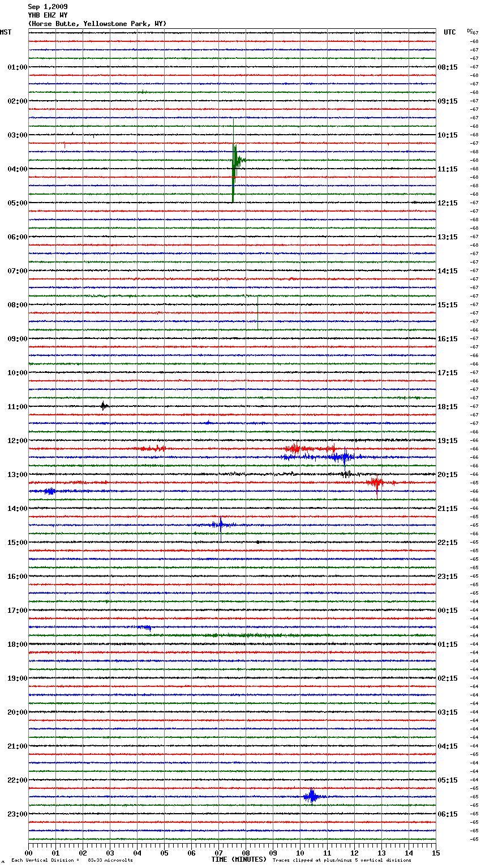Viewport: 481px width, 868px height.
Task: Click the '12:15' UTC time label
Action: (448, 203)
